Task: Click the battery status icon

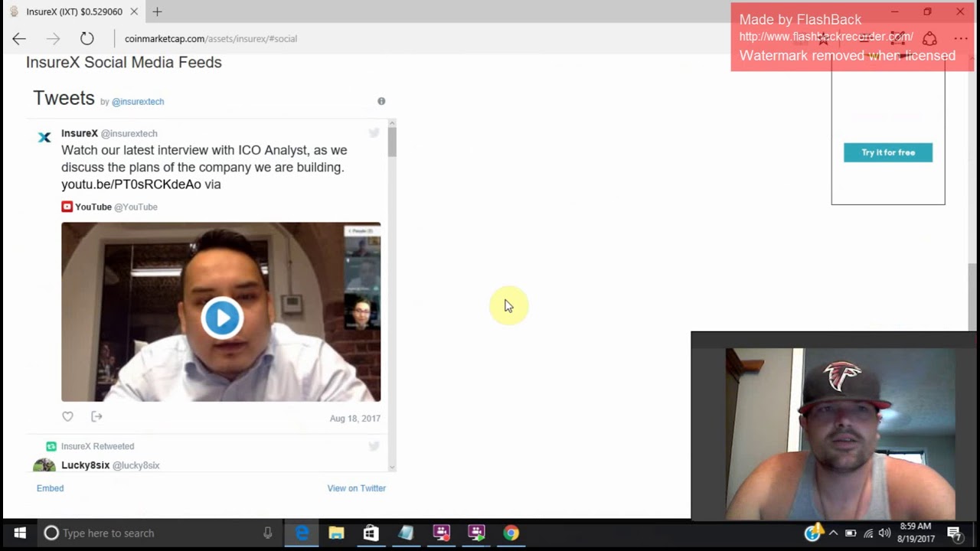Action: click(x=851, y=533)
